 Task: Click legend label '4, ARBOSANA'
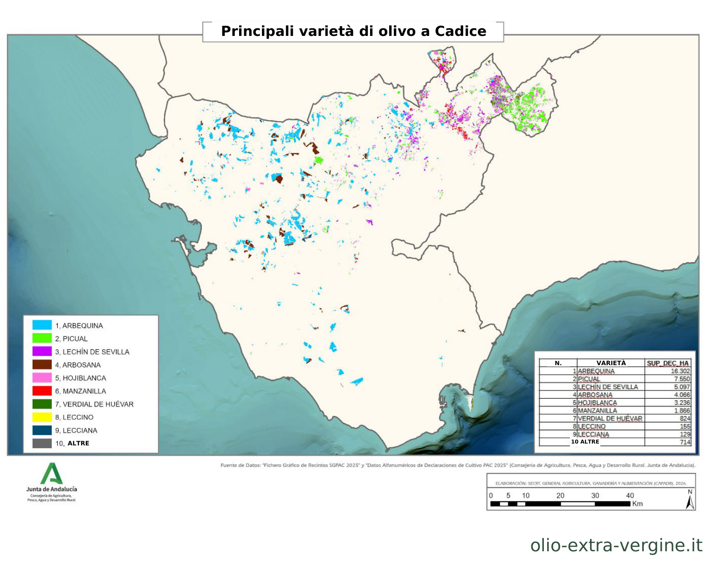click(x=78, y=365)
